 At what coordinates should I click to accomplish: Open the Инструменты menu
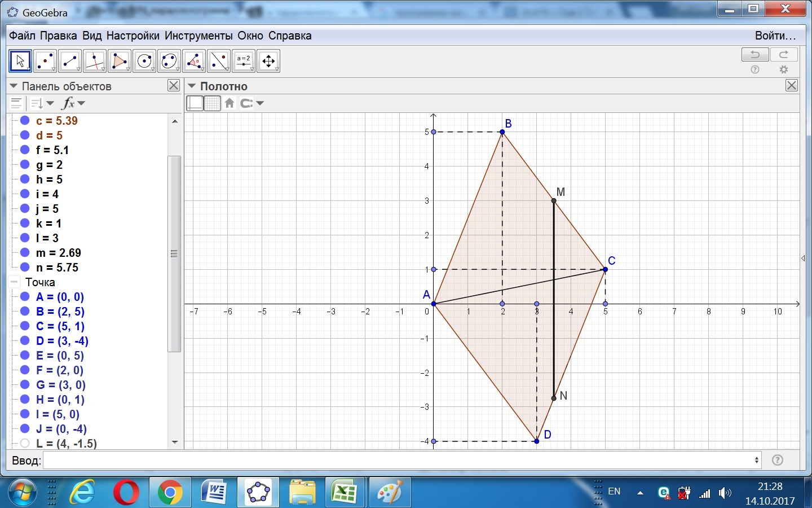[x=198, y=36]
